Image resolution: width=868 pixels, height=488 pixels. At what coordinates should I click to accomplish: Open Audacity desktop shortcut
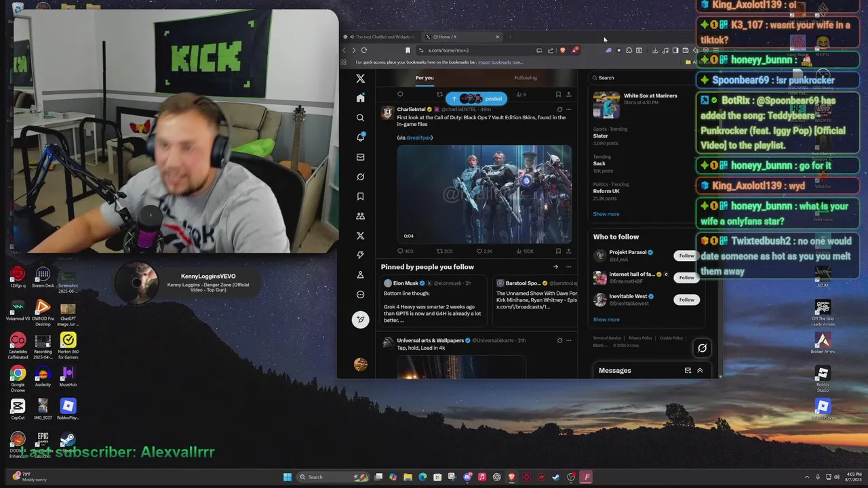pos(43,377)
